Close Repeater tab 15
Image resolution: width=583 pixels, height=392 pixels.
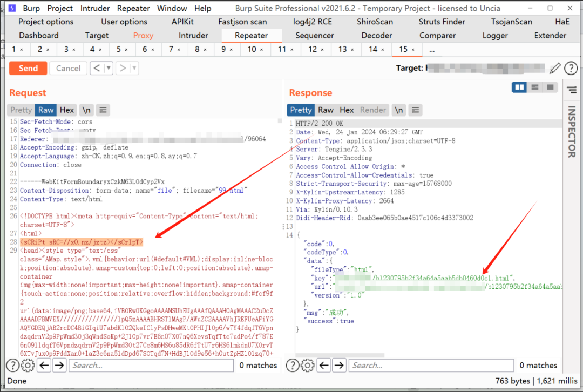[x=413, y=50]
